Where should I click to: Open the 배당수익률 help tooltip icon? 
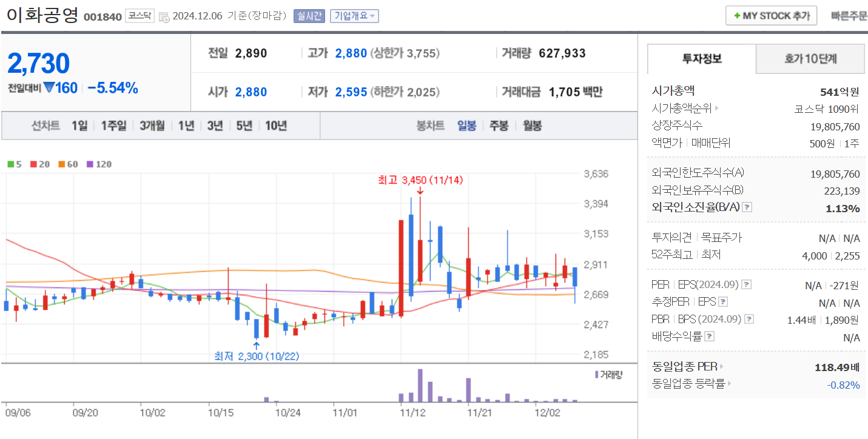(x=709, y=336)
